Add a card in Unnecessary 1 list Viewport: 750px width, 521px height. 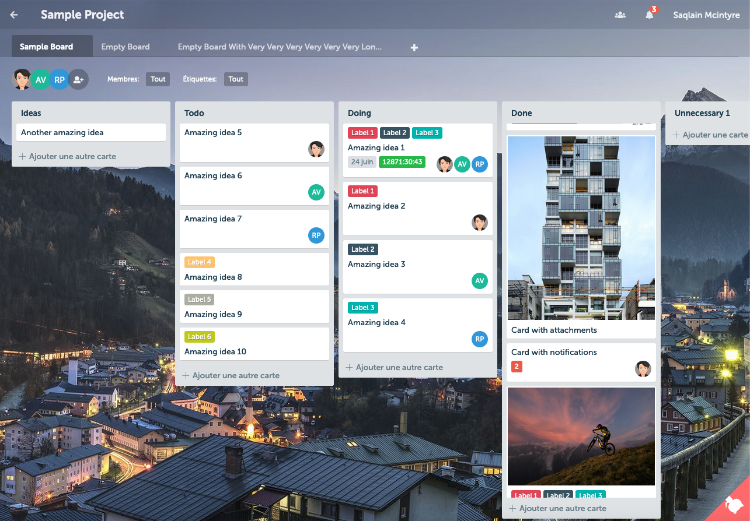(710, 135)
